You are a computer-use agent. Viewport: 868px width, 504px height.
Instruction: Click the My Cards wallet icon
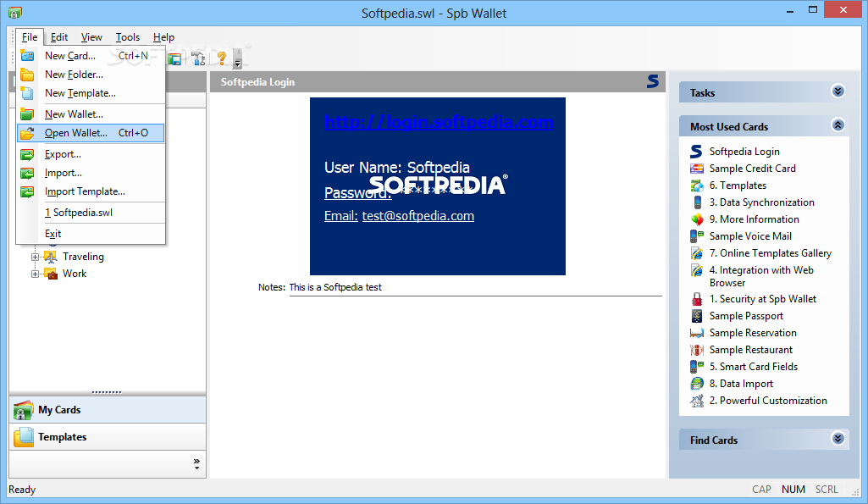pos(23,410)
